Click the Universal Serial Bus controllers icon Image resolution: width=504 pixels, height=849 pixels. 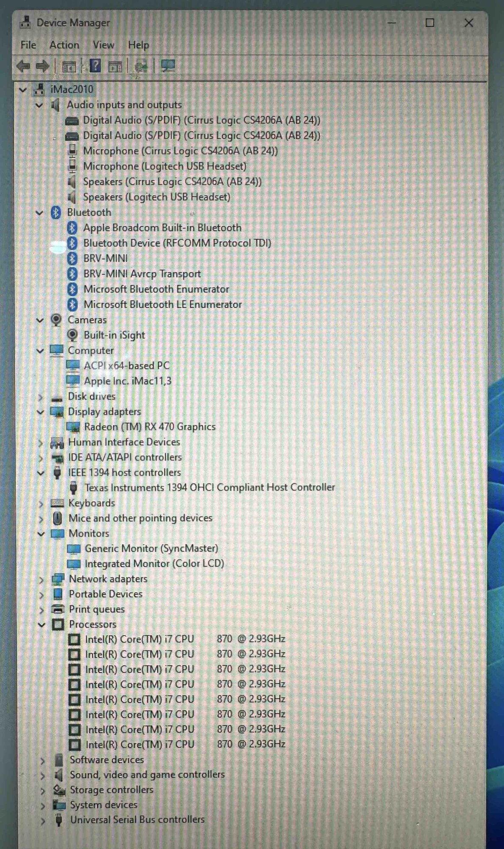click(x=59, y=820)
